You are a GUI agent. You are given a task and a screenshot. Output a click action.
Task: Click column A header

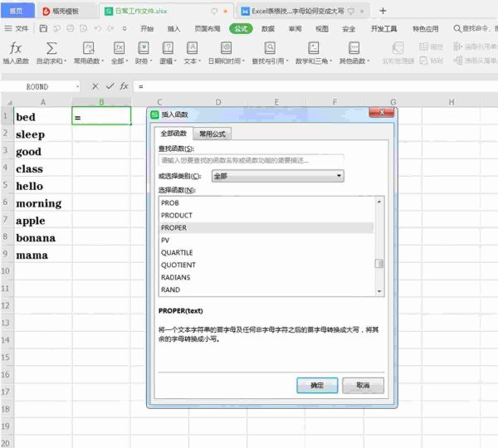(x=43, y=102)
